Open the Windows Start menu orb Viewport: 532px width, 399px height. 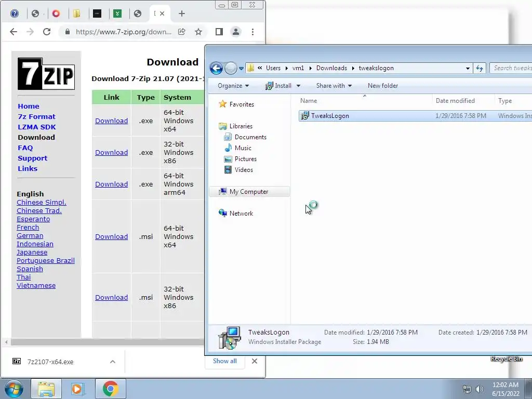click(x=14, y=389)
